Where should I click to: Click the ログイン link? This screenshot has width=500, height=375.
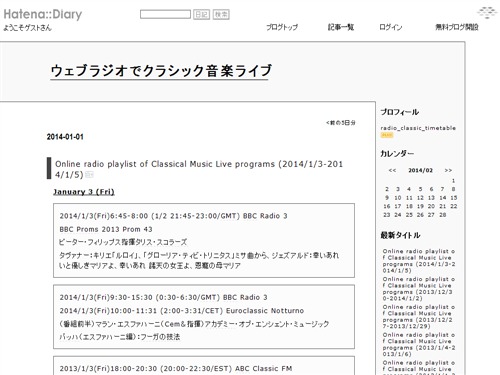tap(391, 27)
